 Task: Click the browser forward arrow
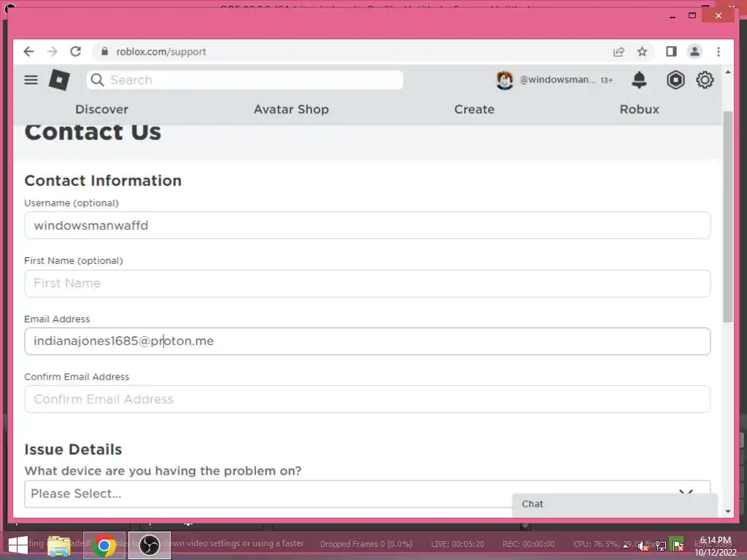tap(53, 52)
